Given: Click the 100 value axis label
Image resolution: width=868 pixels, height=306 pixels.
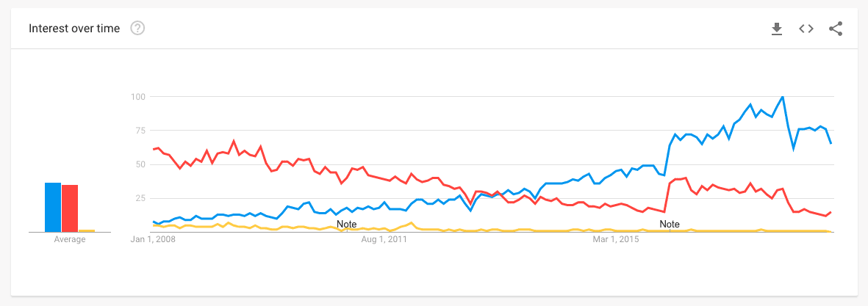Looking at the screenshot, I should click(138, 97).
